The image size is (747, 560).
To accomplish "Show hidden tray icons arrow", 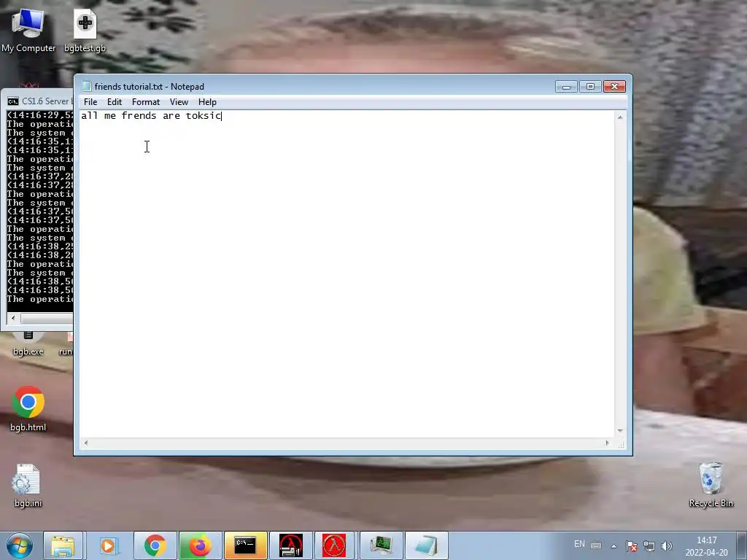I will tap(614, 546).
